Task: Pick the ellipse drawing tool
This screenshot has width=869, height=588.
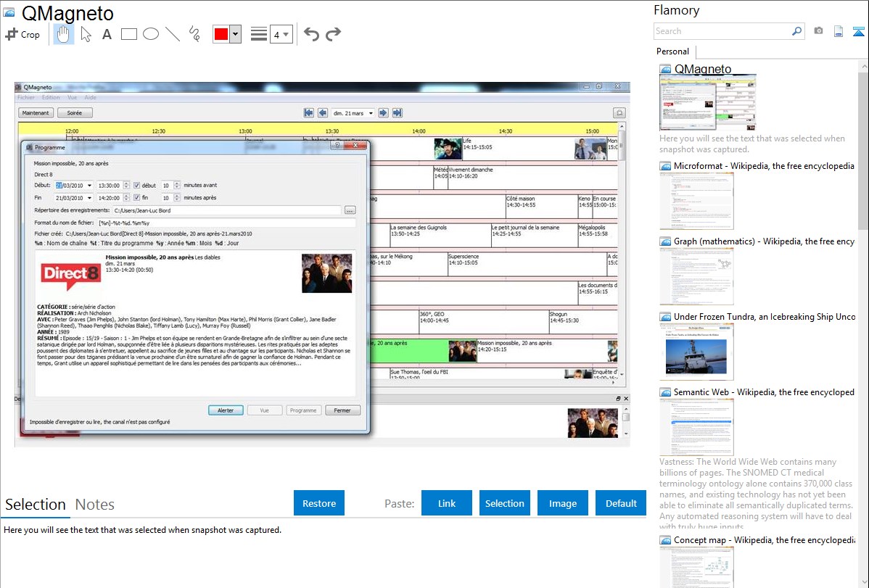Action: coord(151,34)
